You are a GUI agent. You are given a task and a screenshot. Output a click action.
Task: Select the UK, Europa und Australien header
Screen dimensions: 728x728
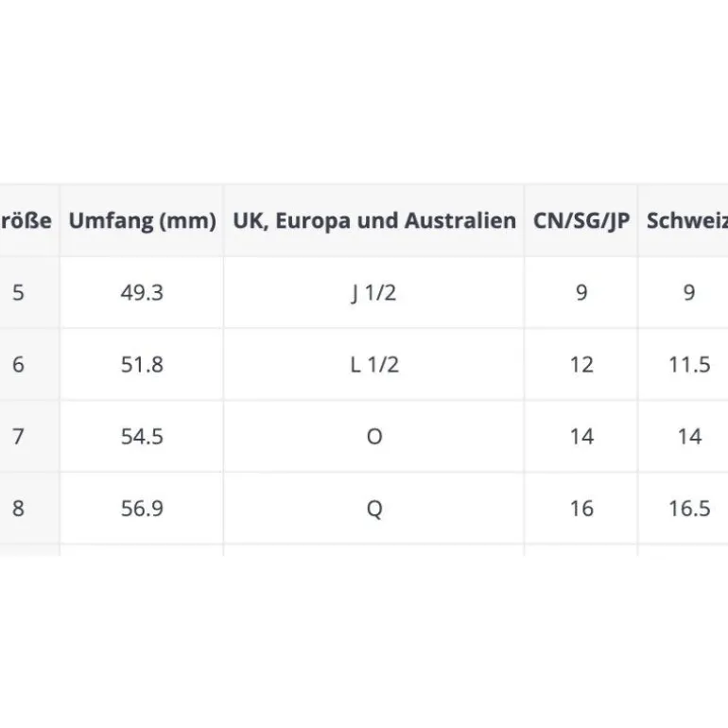(374, 221)
